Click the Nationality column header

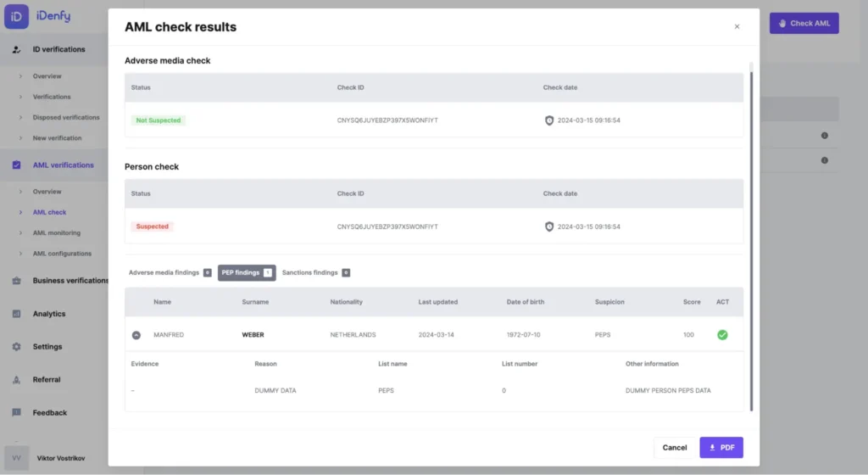pos(346,302)
